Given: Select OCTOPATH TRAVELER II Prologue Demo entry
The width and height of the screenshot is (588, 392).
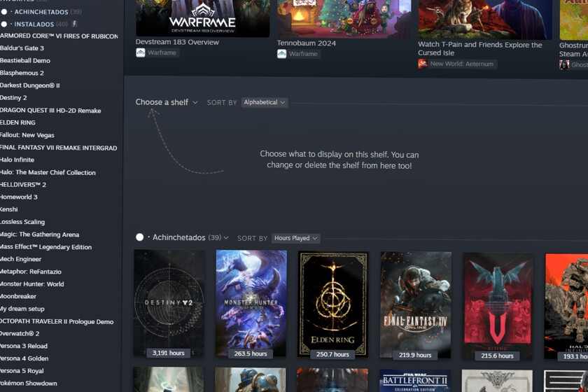Looking at the screenshot, I should [x=57, y=321].
